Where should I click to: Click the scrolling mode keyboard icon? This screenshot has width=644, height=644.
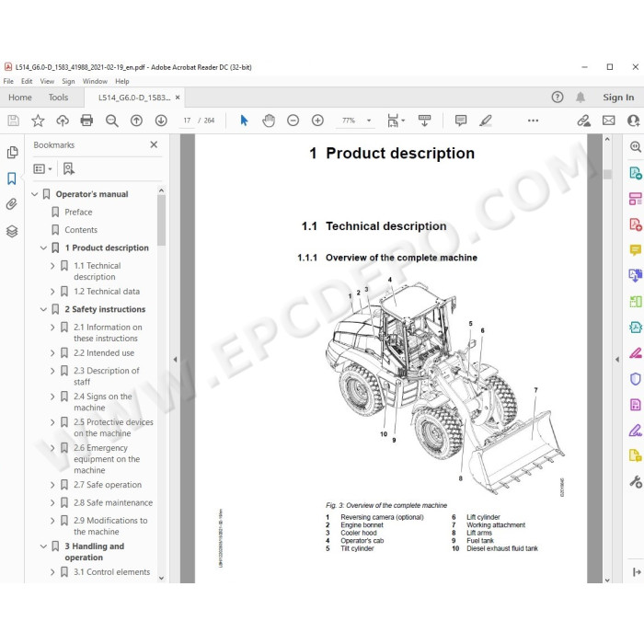[x=424, y=121]
